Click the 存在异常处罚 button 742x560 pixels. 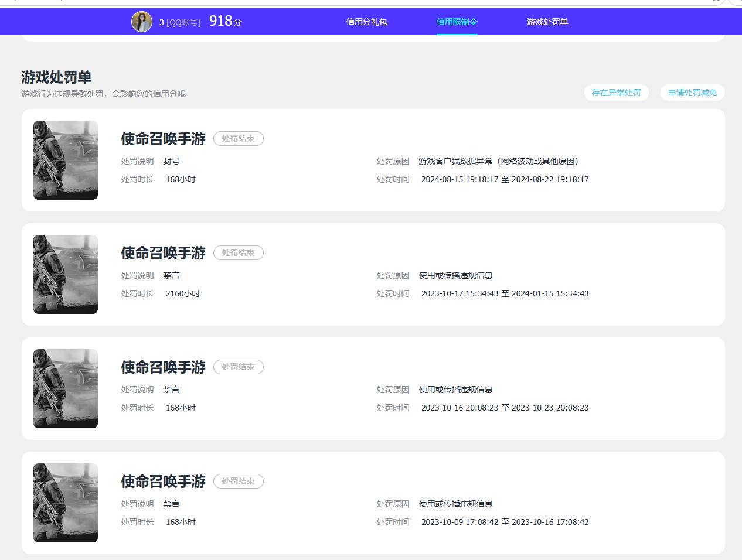616,93
